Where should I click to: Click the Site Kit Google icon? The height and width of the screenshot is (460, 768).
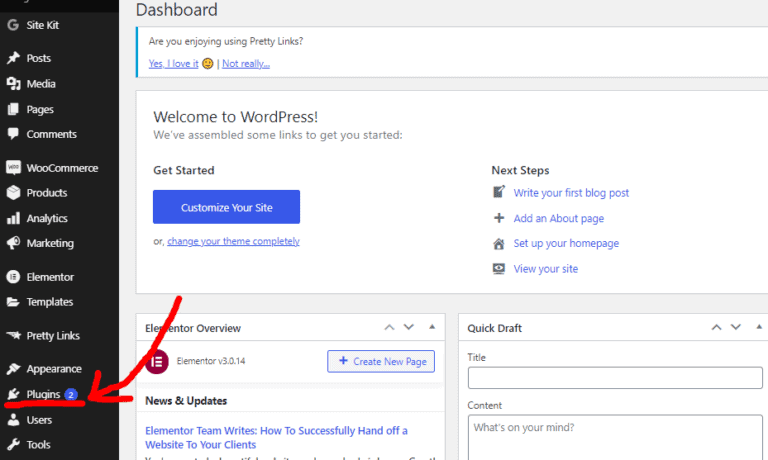coord(13,24)
